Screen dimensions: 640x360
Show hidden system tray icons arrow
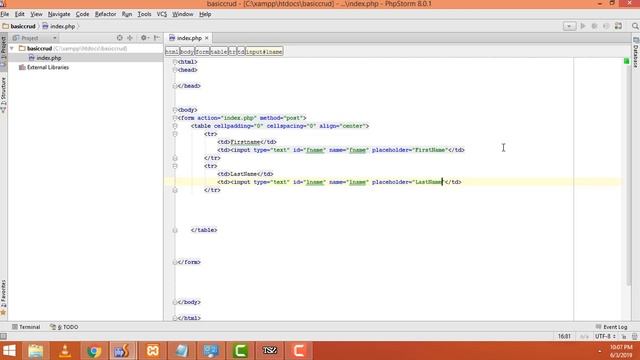pos(600,351)
